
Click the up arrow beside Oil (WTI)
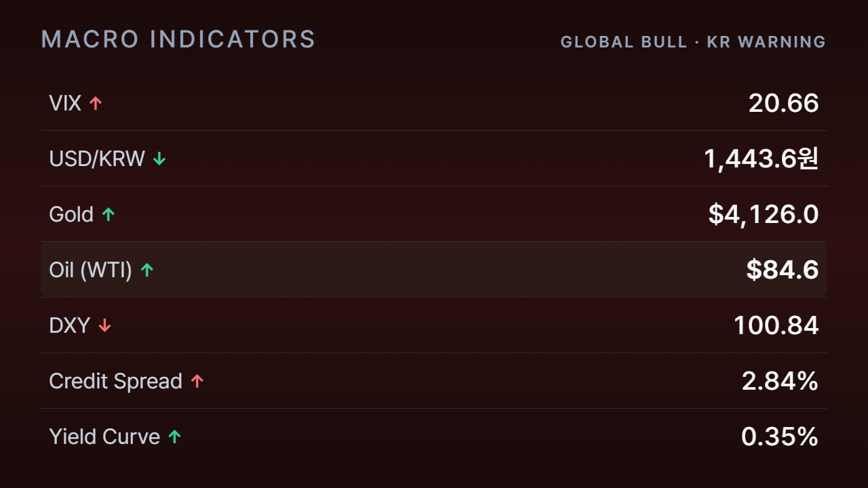click(147, 270)
